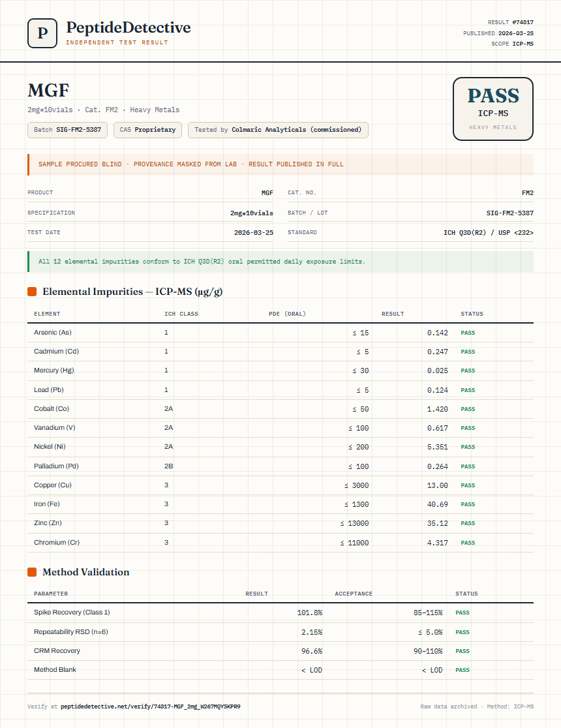Click Zinc result value 35.12
The width and height of the screenshot is (561, 728).
click(438, 523)
